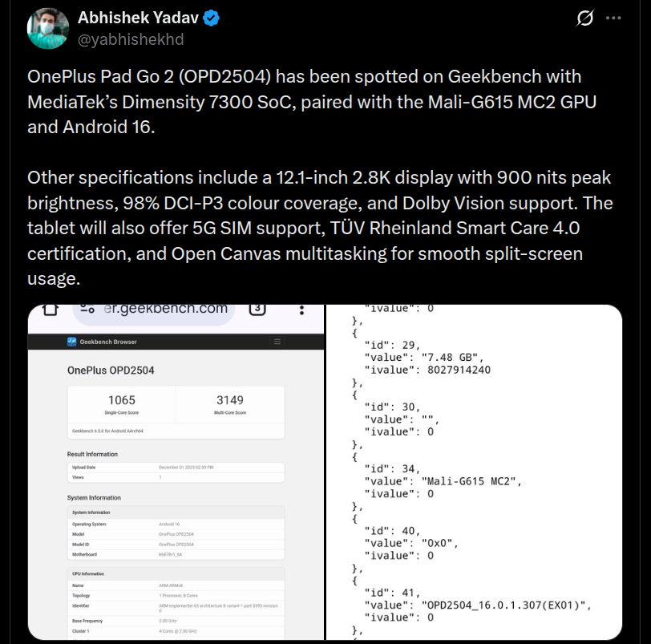The image size is (651, 644).
Task: Click the Geekbench Browser logo icon
Action: [x=72, y=342]
